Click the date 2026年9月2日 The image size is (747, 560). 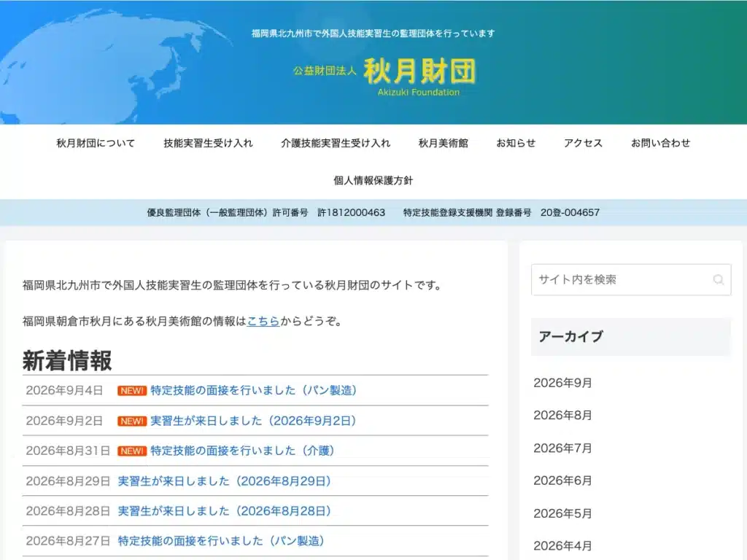coord(64,421)
